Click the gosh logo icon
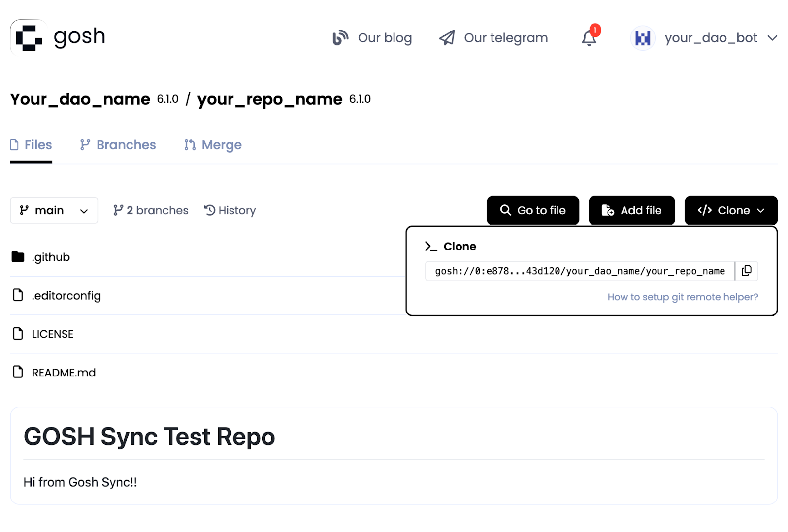The image size is (788, 532). click(x=29, y=37)
